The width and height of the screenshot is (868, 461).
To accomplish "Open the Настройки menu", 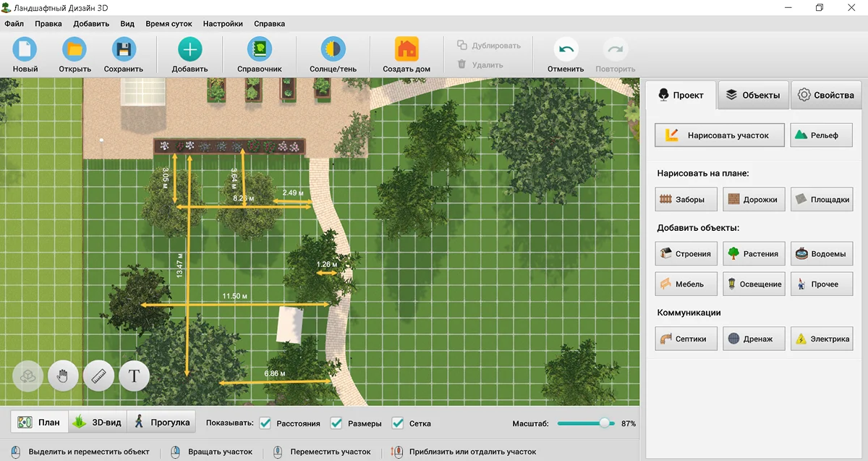I will [223, 23].
